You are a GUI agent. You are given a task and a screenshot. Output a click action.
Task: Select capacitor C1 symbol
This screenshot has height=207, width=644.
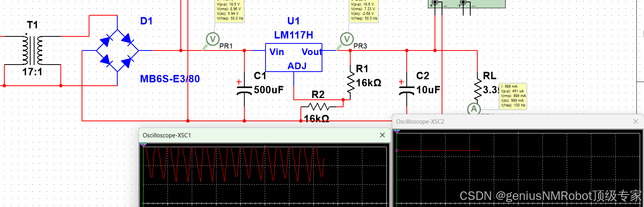pos(244,90)
